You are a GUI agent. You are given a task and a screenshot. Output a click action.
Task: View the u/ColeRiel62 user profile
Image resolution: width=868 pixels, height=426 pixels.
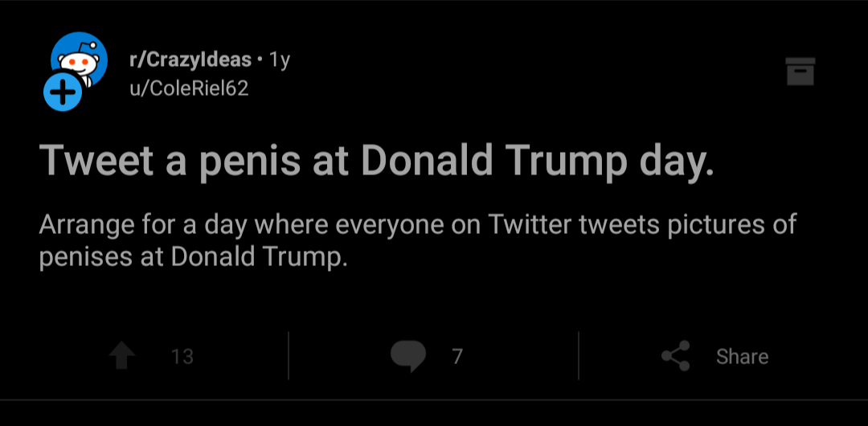tap(189, 88)
